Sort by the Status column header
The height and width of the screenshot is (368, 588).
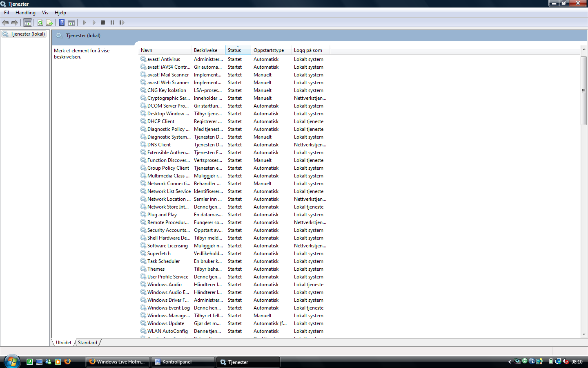coord(238,50)
